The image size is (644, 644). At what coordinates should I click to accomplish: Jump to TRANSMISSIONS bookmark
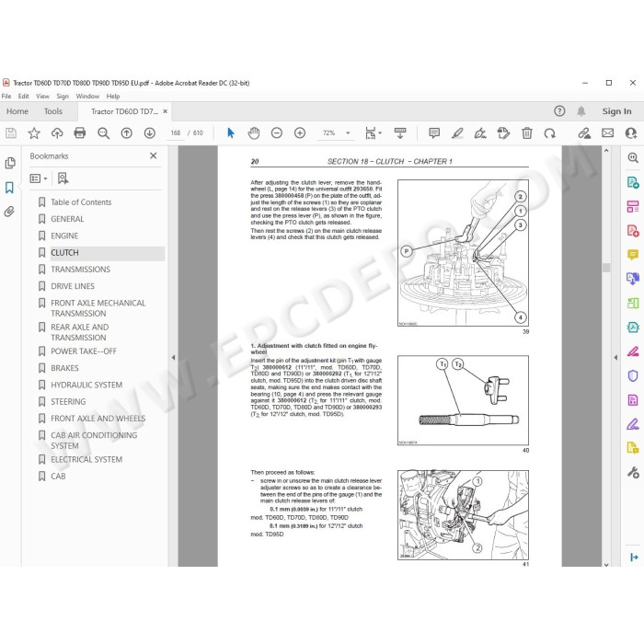81,270
